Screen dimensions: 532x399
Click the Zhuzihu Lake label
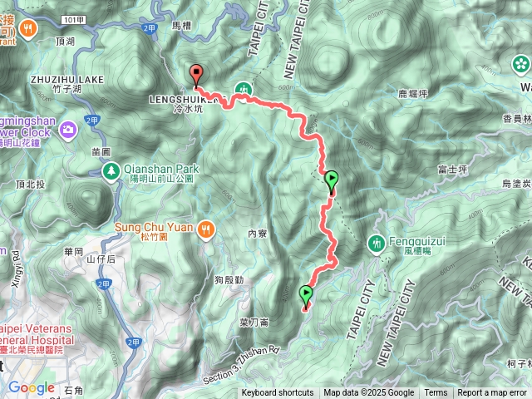(x=67, y=84)
